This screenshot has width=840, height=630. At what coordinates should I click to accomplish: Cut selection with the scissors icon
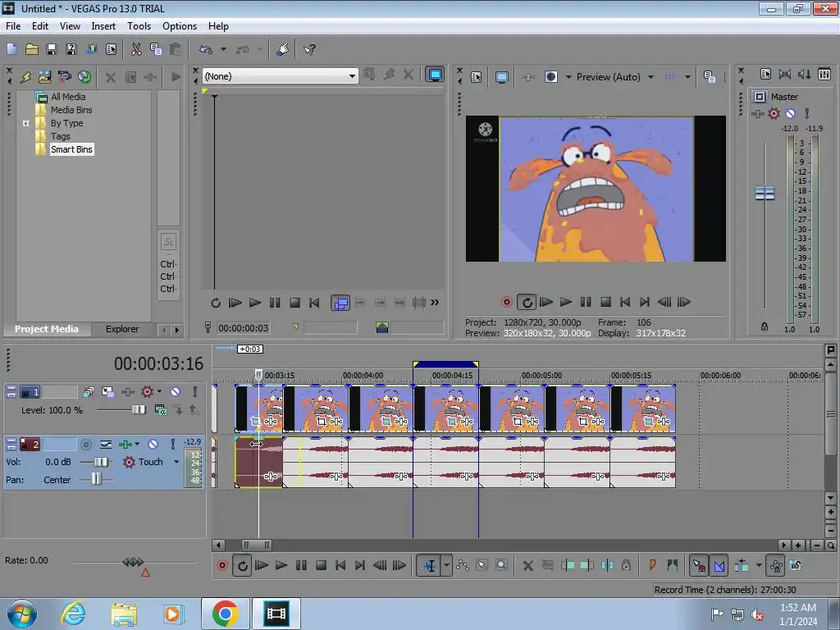click(136, 49)
